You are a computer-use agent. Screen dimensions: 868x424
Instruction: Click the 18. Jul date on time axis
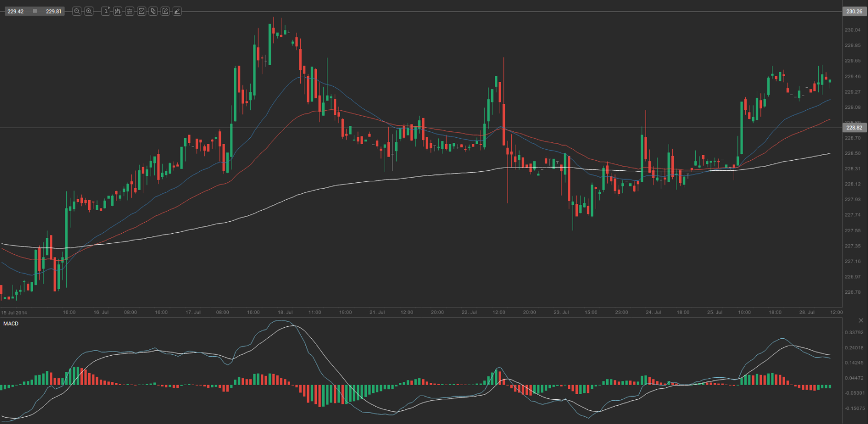(x=285, y=313)
